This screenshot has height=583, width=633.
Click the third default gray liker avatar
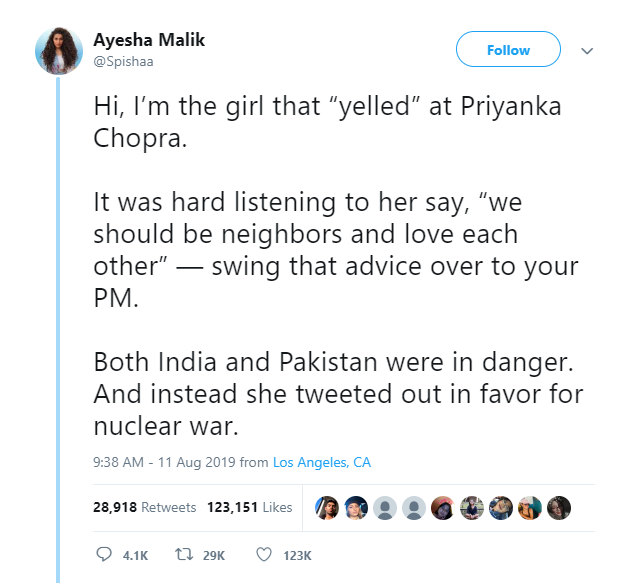point(385,507)
